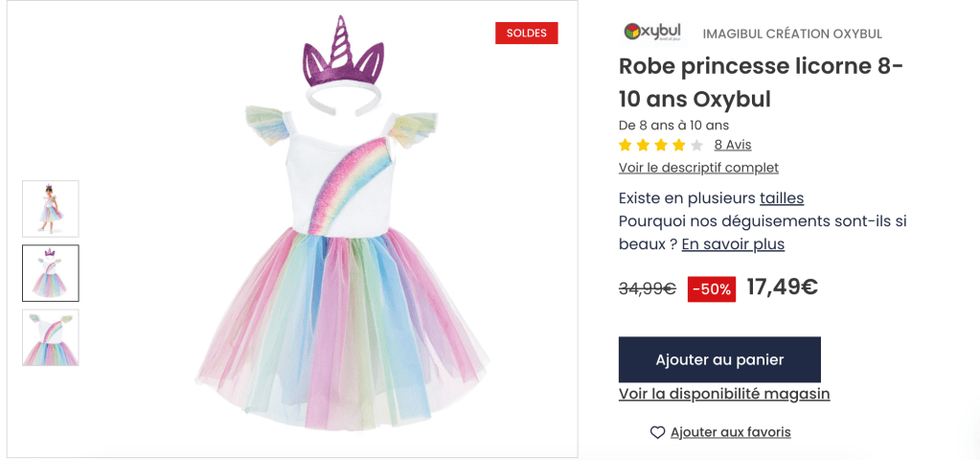The width and height of the screenshot is (980, 460).
Task: Click the purple unicorn headband in the image
Action: [x=342, y=57]
